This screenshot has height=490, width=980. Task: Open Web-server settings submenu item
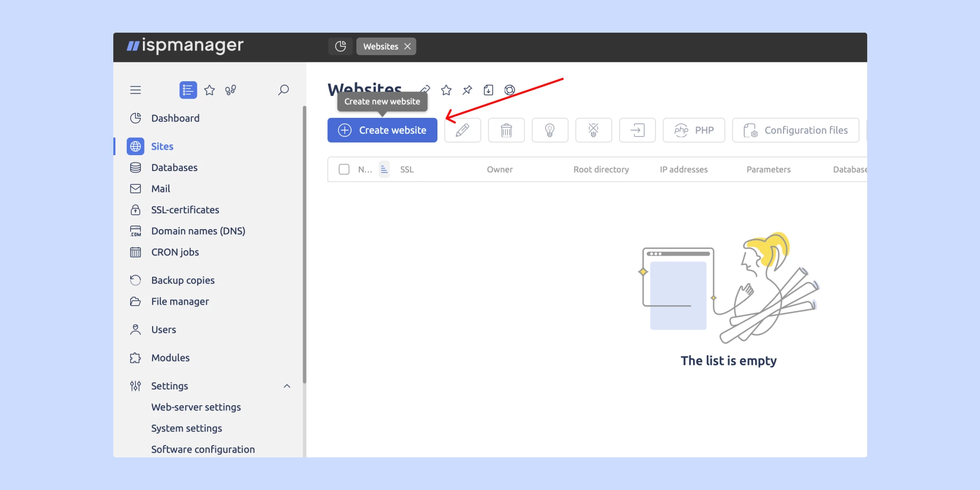click(196, 407)
